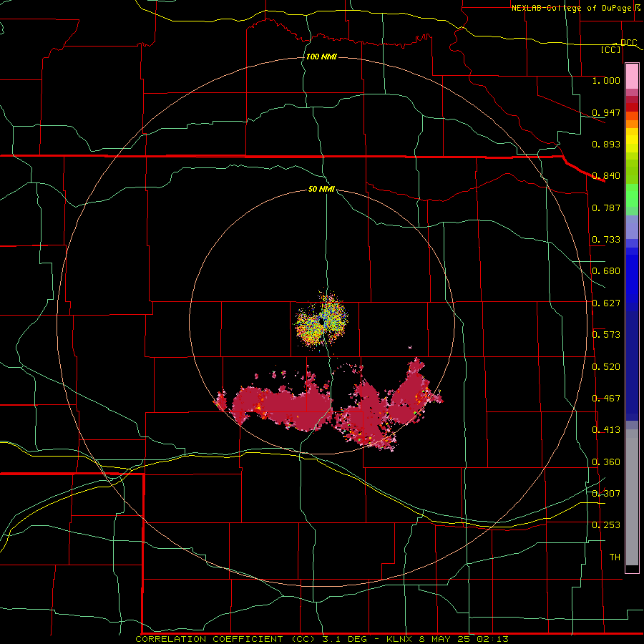Viewport: 644px width, 644px height.
Task: Select the 0.573 legend value
Action: point(606,334)
